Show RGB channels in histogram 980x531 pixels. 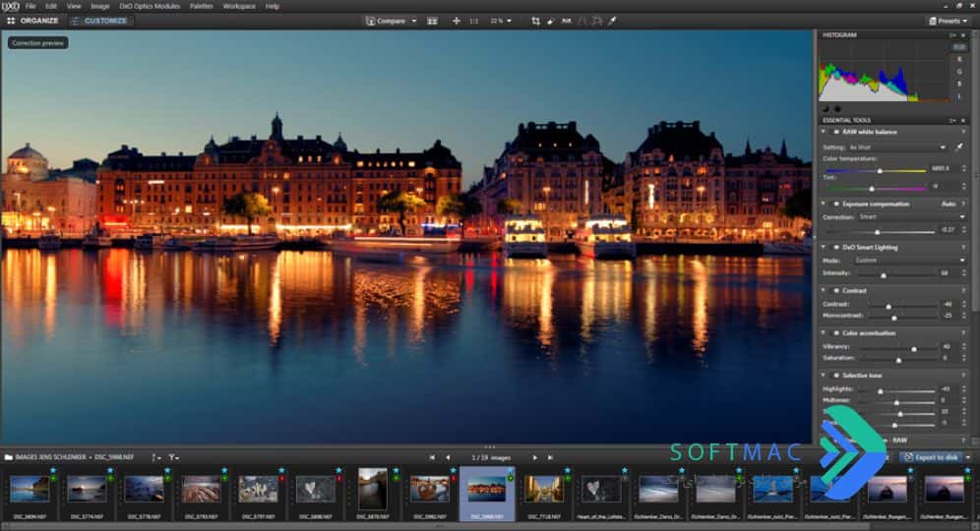(958, 47)
